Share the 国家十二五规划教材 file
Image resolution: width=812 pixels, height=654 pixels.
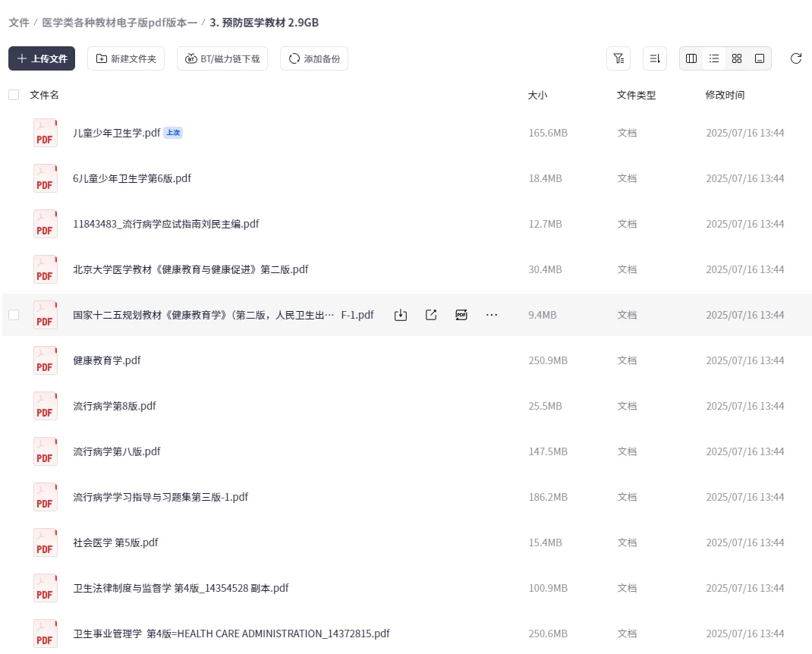(431, 315)
